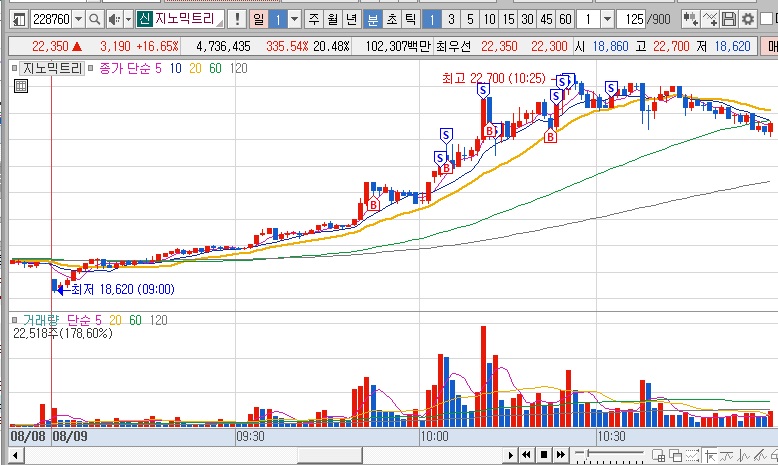Click the save chart floppy disk icon

point(728,19)
